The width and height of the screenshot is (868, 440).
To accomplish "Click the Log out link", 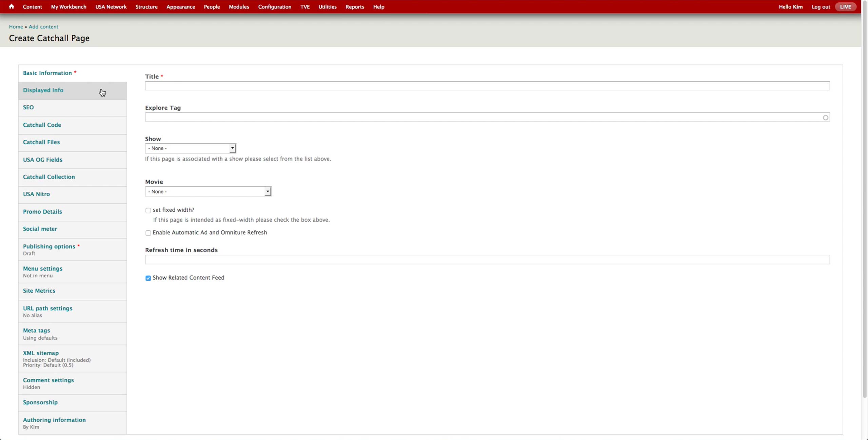I will point(821,7).
